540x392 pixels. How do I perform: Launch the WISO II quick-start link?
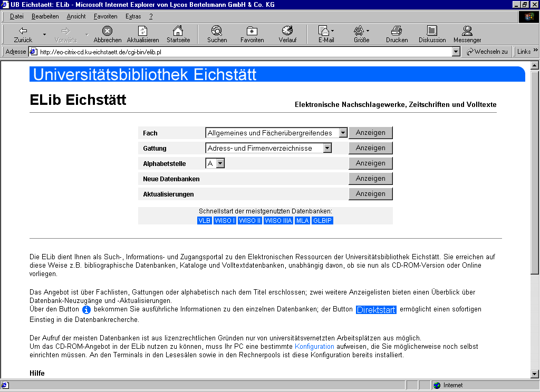[x=249, y=221]
